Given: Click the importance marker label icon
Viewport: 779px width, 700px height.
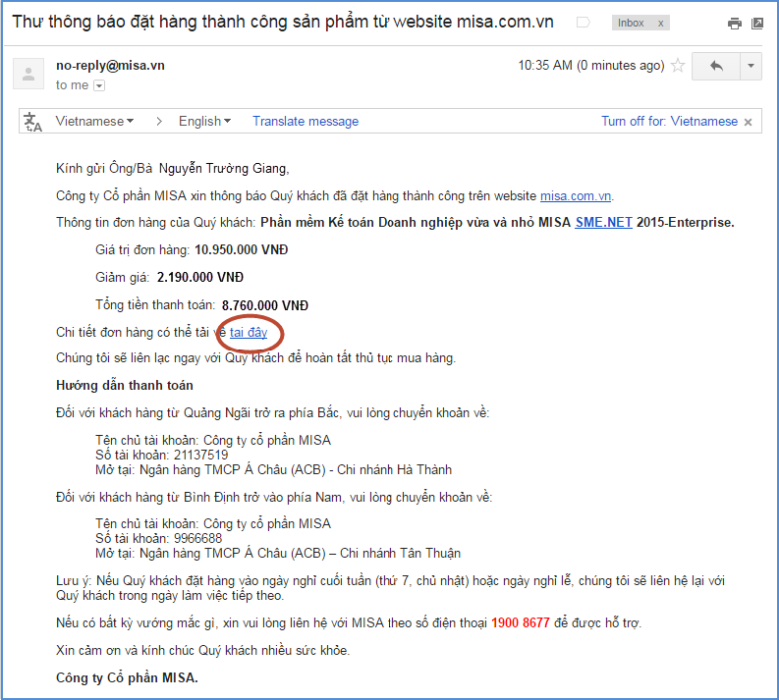Looking at the screenshot, I should point(584,23).
